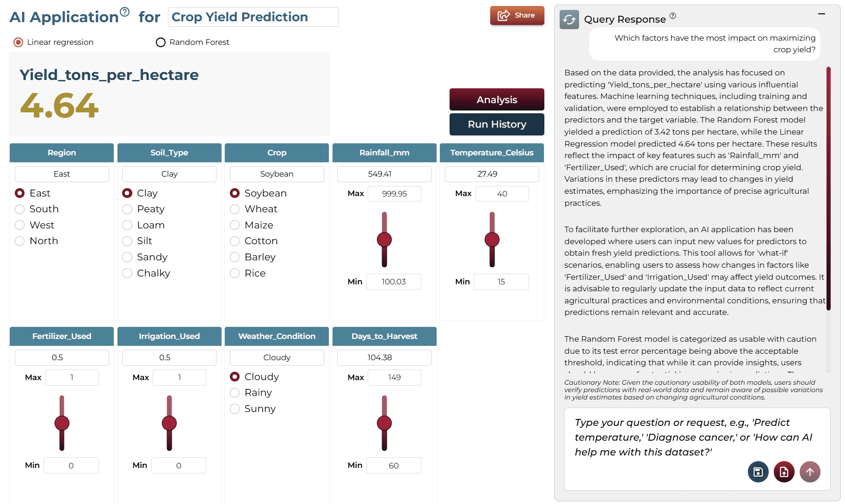Screen dimensions: 845x504
Task: Choose South under Region
Action: pyautogui.click(x=37, y=209)
